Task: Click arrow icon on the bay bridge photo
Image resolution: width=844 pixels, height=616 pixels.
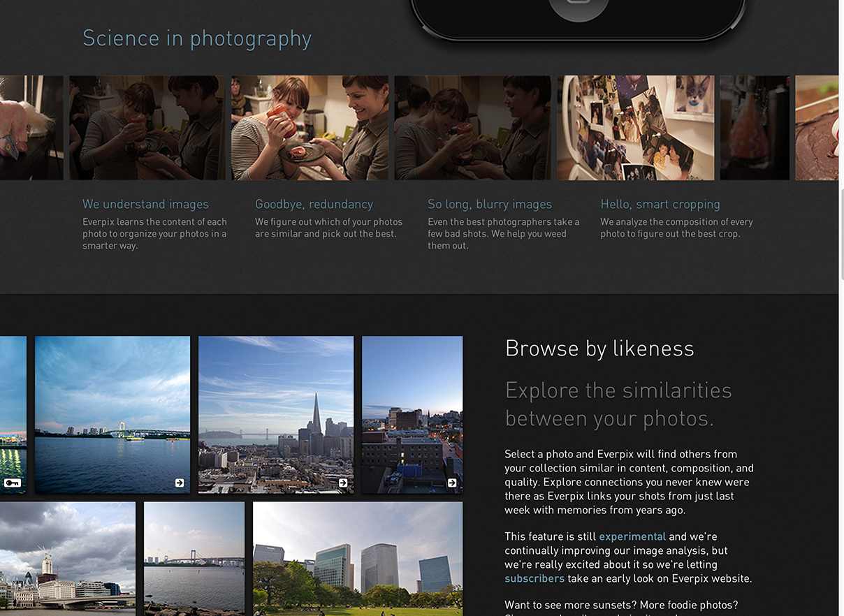Action: (x=180, y=483)
